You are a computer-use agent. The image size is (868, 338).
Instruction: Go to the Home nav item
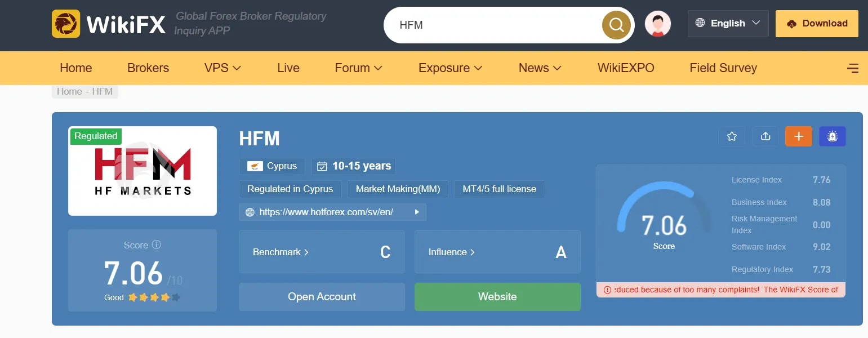[x=75, y=68]
